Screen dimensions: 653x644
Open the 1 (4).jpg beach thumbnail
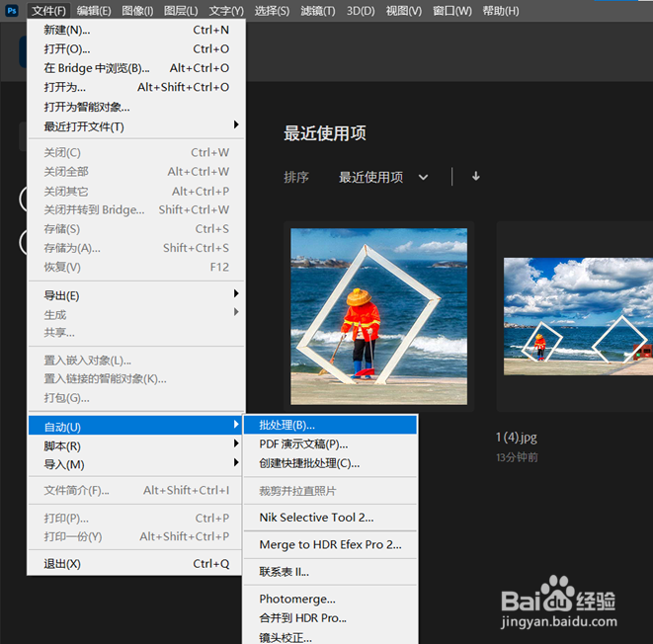click(x=578, y=316)
